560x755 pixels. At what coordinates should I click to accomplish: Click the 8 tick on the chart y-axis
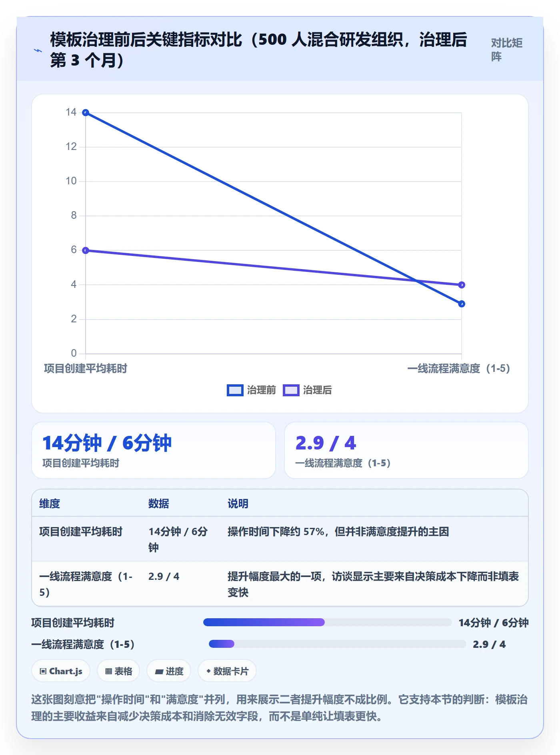coord(74,216)
